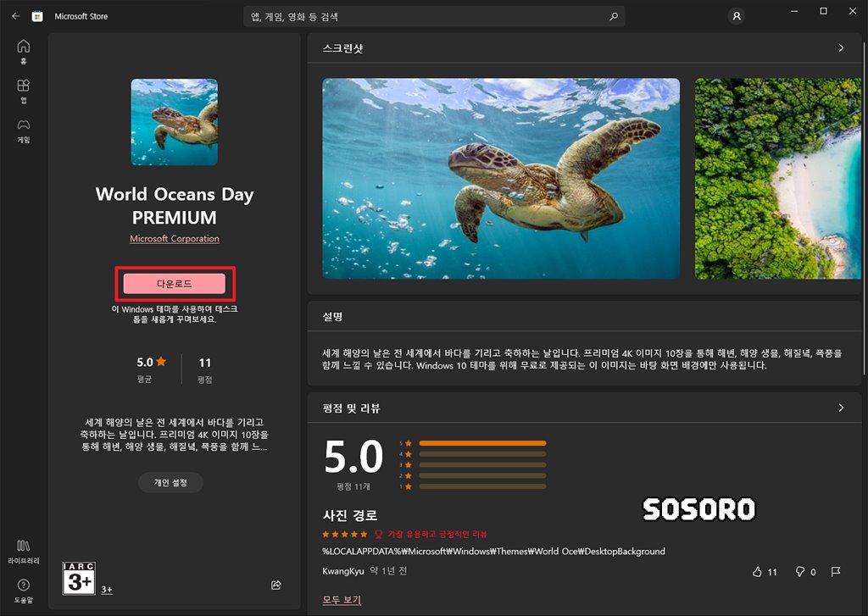Maximize the Microsoft Store window
868x616 pixels.
point(824,11)
